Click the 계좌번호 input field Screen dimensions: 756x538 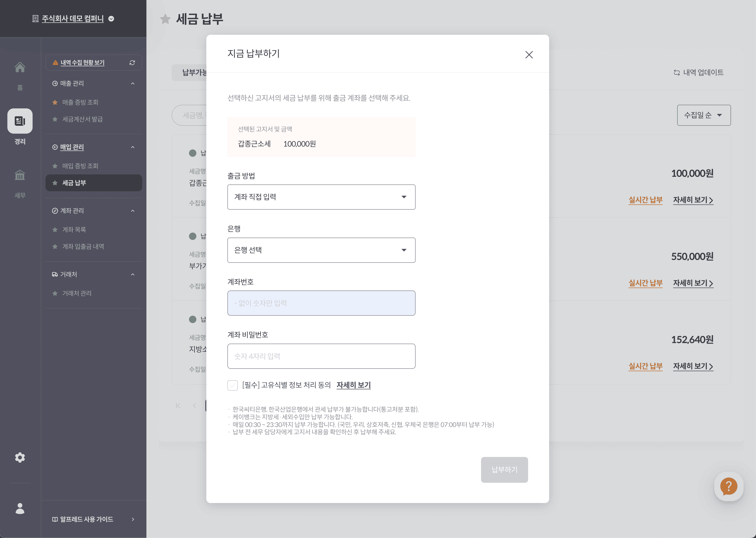pos(321,303)
